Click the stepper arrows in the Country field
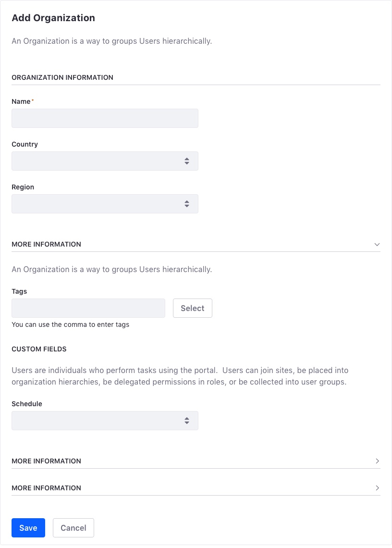Screen dimensions: 392x548 click(187, 161)
